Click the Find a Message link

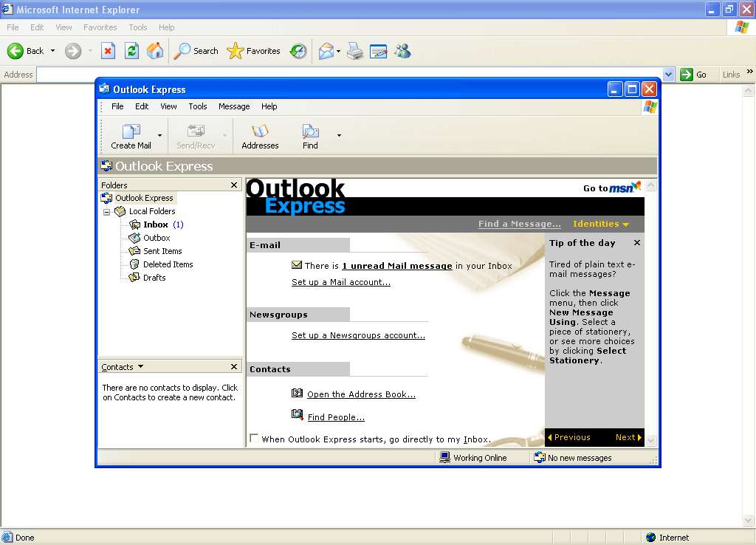519,224
